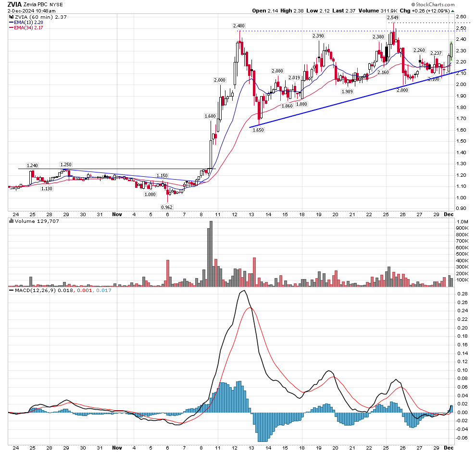
Task: Click the tallest gray volume bar
Action: pyautogui.click(x=211, y=254)
